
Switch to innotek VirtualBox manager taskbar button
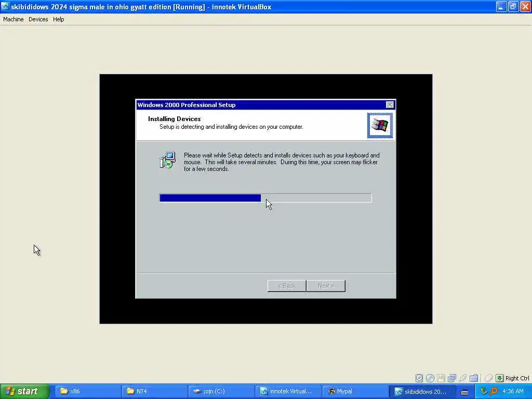pyautogui.click(x=287, y=391)
